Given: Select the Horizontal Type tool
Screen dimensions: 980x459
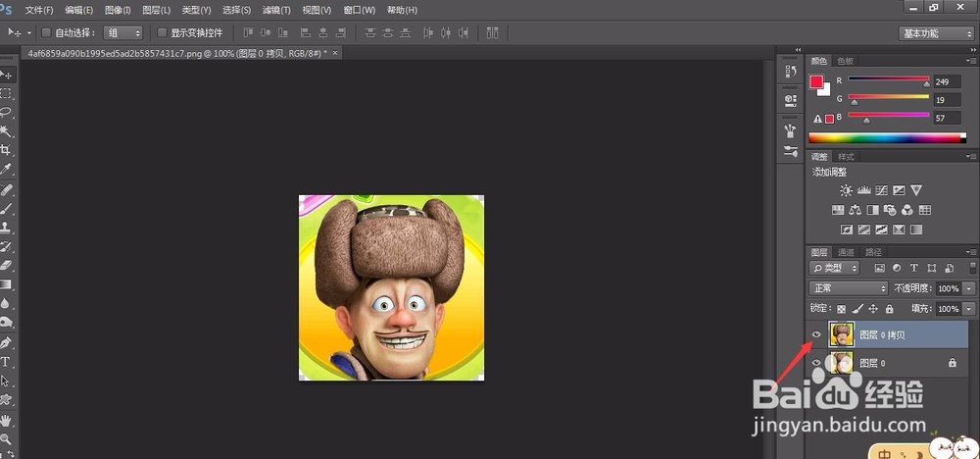Looking at the screenshot, I should (x=6, y=362).
